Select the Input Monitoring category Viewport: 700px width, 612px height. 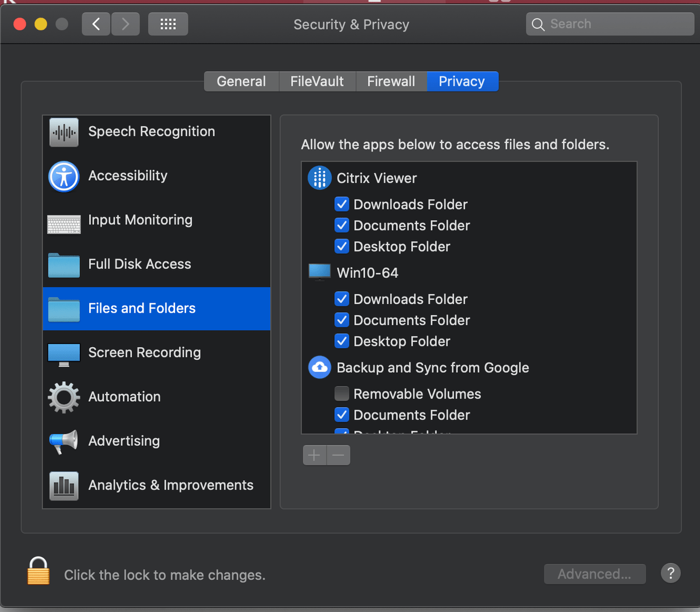[140, 220]
